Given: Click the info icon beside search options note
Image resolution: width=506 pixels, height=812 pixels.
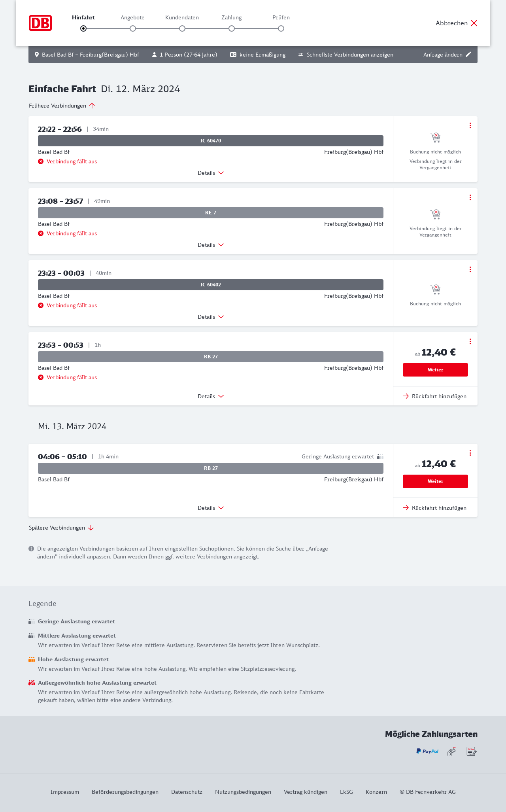Looking at the screenshot, I should [31, 549].
